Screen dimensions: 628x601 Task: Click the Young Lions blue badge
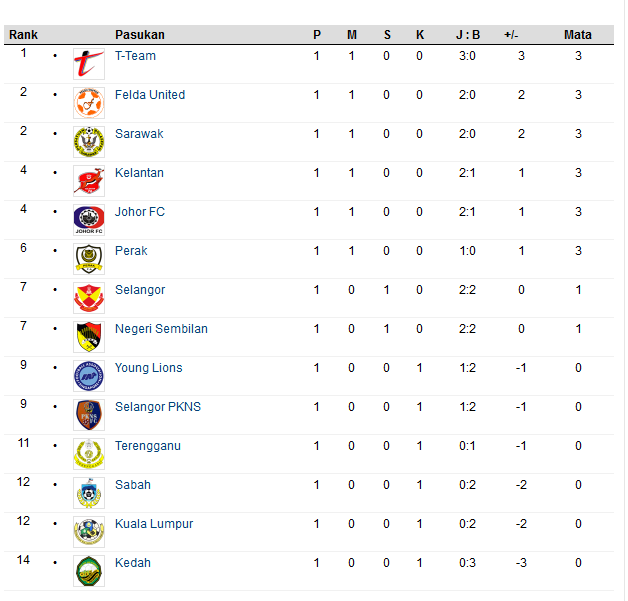click(x=89, y=376)
